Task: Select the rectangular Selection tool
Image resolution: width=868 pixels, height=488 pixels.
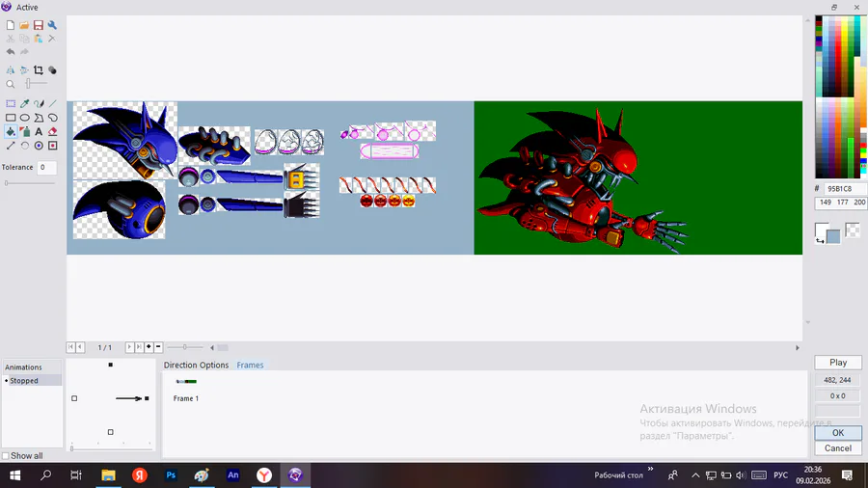Action: [x=11, y=103]
